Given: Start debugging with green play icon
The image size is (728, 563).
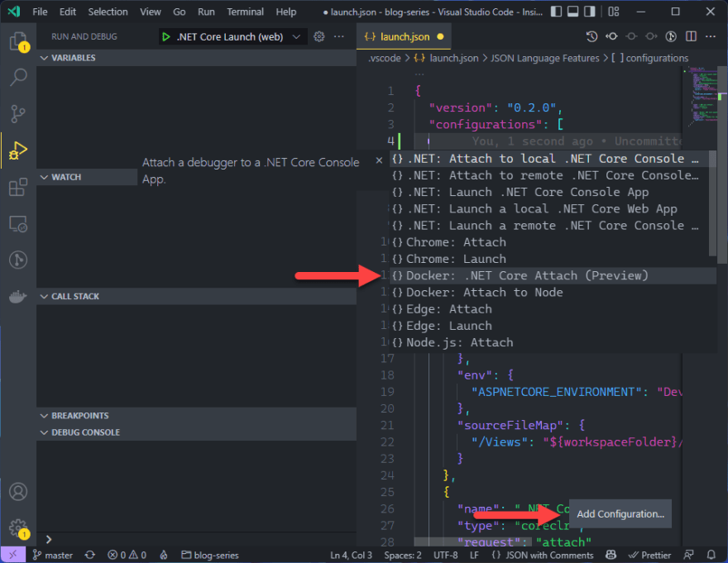Looking at the screenshot, I should click(x=165, y=36).
